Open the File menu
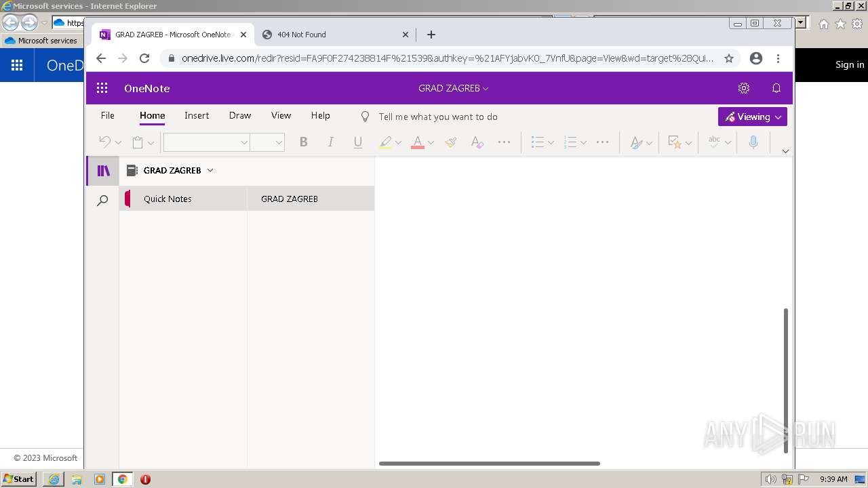The height and width of the screenshot is (488, 868). coord(108,115)
